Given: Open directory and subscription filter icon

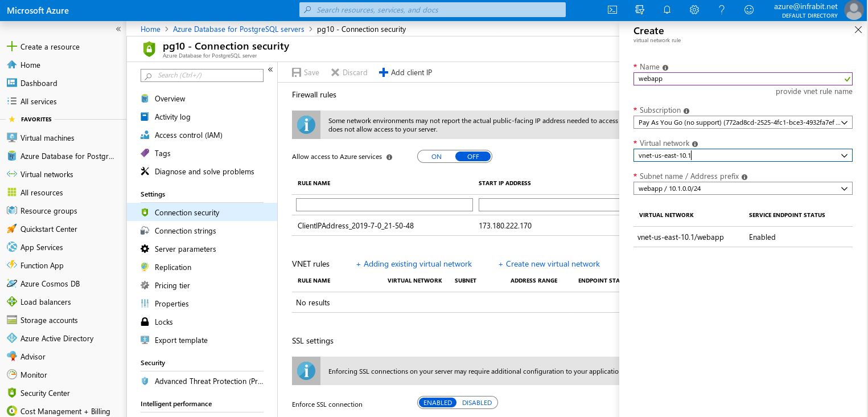Looking at the screenshot, I should pos(640,10).
